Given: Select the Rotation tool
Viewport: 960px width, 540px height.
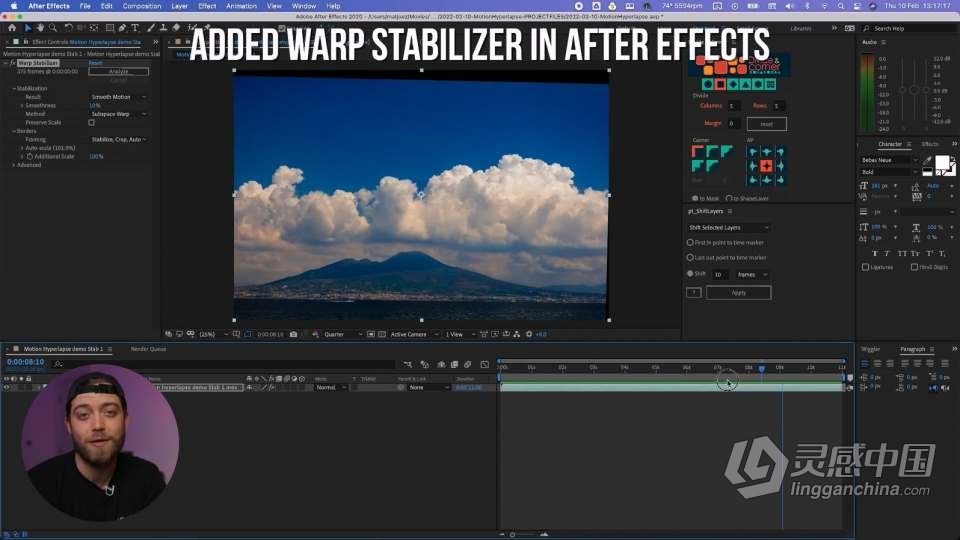Looking at the screenshot, I should coord(69,28).
